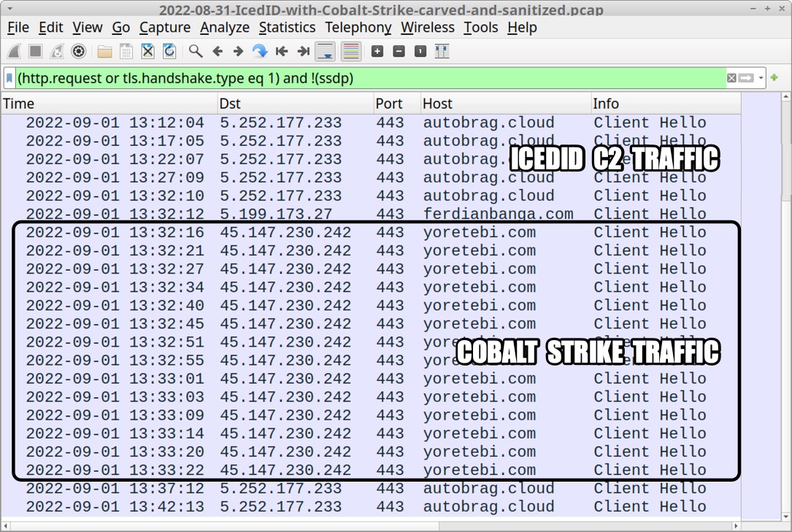Jump to the last packet
The height and width of the screenshot is (532, 792).
click(303, 52)
